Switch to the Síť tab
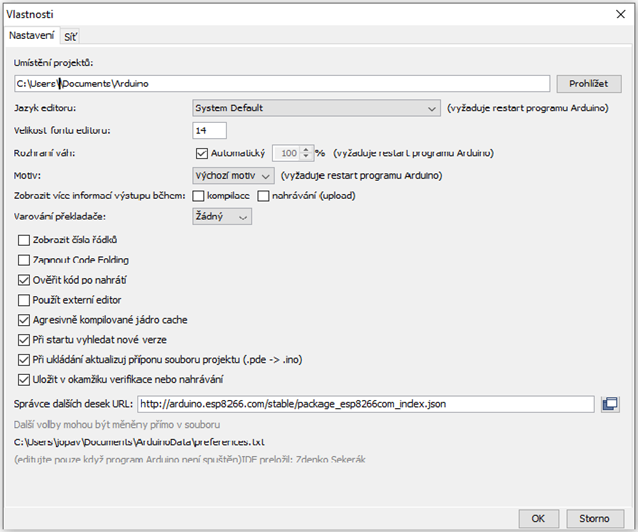Screen dimensions: 638x532 point(71,37)
